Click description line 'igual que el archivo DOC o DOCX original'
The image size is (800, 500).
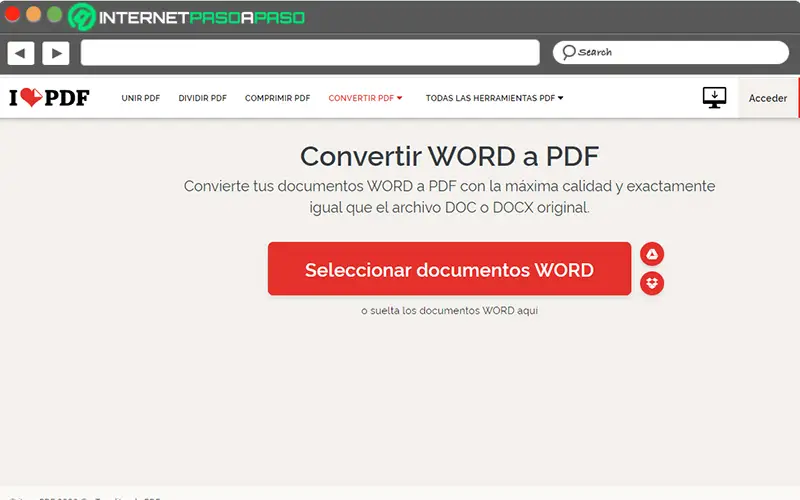(449, 208)
